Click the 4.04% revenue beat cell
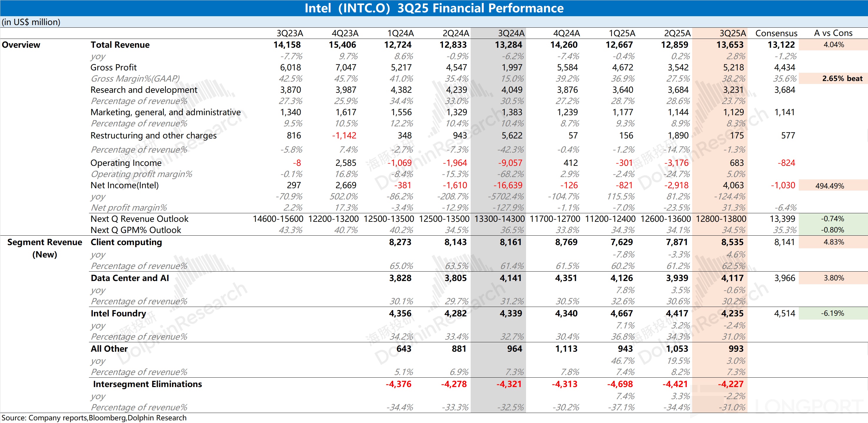Viewport: 868px width, 423px height. coord(833,45)
